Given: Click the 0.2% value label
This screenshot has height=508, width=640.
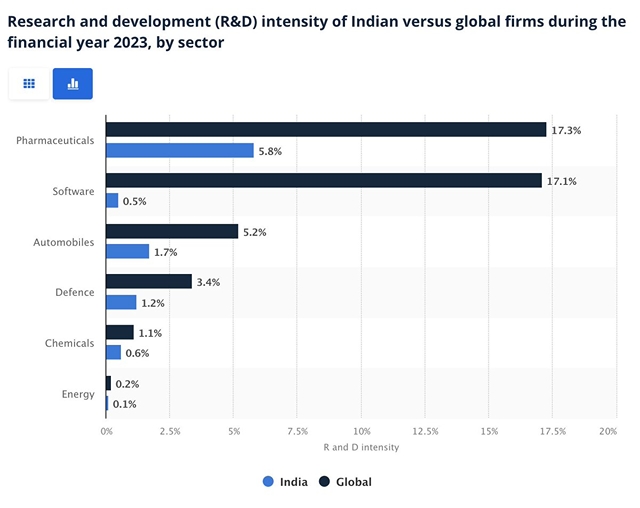Looking at the screenshot, I should coord(127,384).
